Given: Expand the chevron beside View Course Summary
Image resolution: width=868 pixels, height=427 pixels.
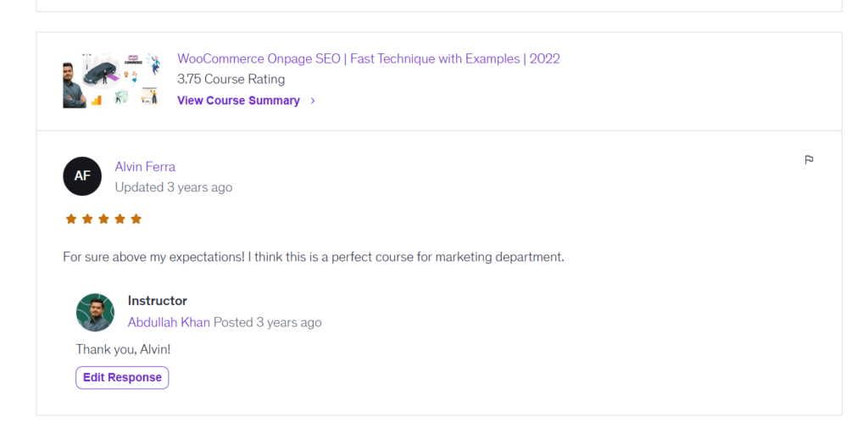Looking at the screenshot, I should pos(313,101).
